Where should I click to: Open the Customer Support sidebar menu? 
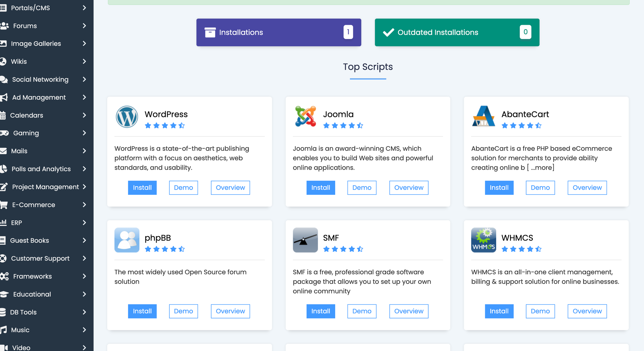tap(40, 258)
